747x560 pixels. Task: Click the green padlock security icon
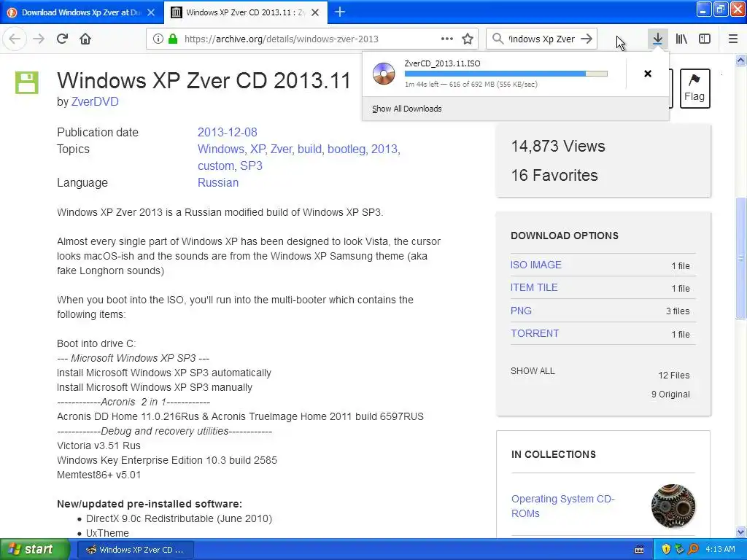[x=172, y=39]
